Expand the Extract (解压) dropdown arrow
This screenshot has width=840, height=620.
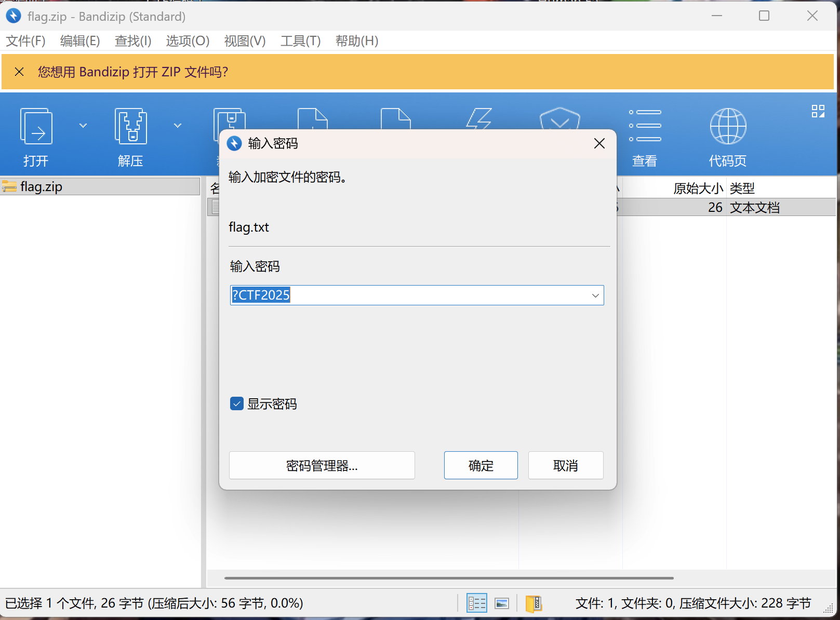(178, 126)
